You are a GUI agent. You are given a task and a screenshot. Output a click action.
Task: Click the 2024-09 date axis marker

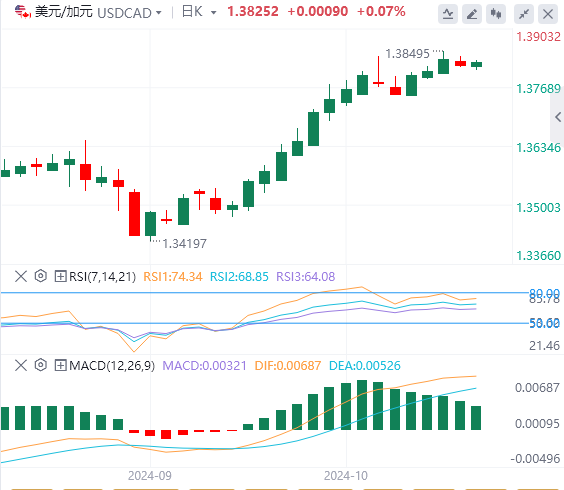(150, 476)
